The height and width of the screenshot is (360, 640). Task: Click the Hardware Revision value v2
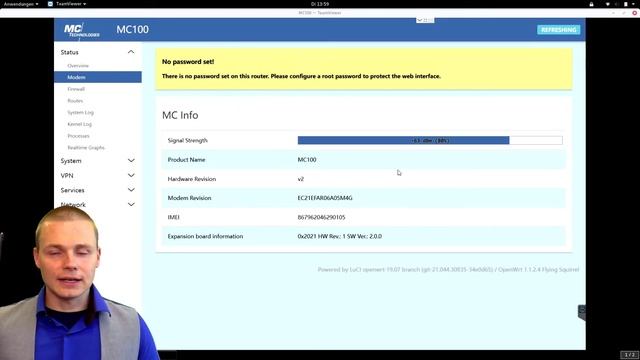(x=301, y=179)
